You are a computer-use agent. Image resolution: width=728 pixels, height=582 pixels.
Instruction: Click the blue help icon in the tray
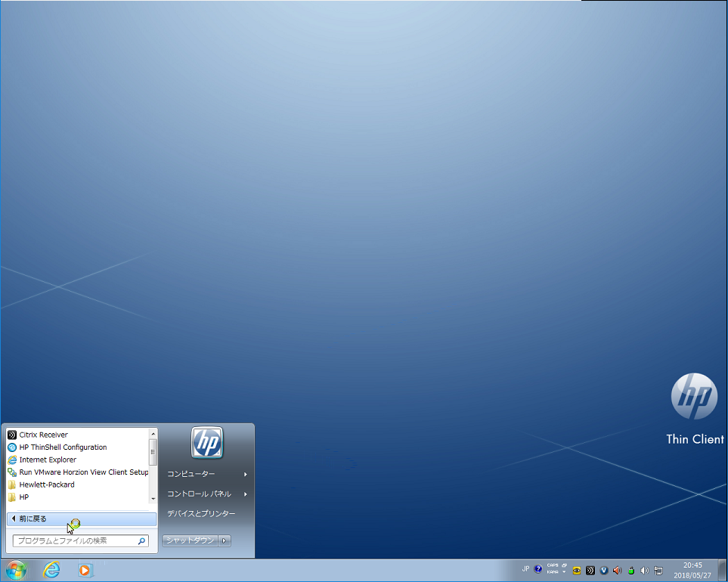pyautogui.click(x=538, y=569)
